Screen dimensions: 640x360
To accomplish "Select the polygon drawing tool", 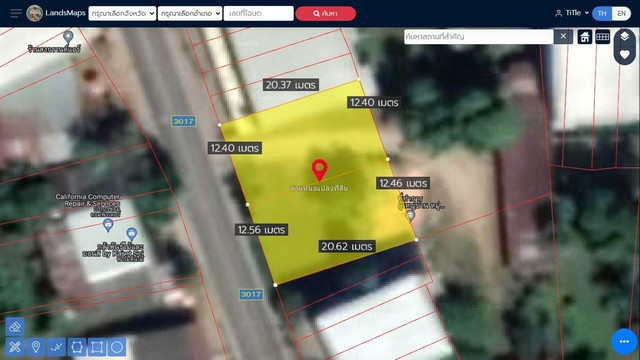I will coord(77,347).
